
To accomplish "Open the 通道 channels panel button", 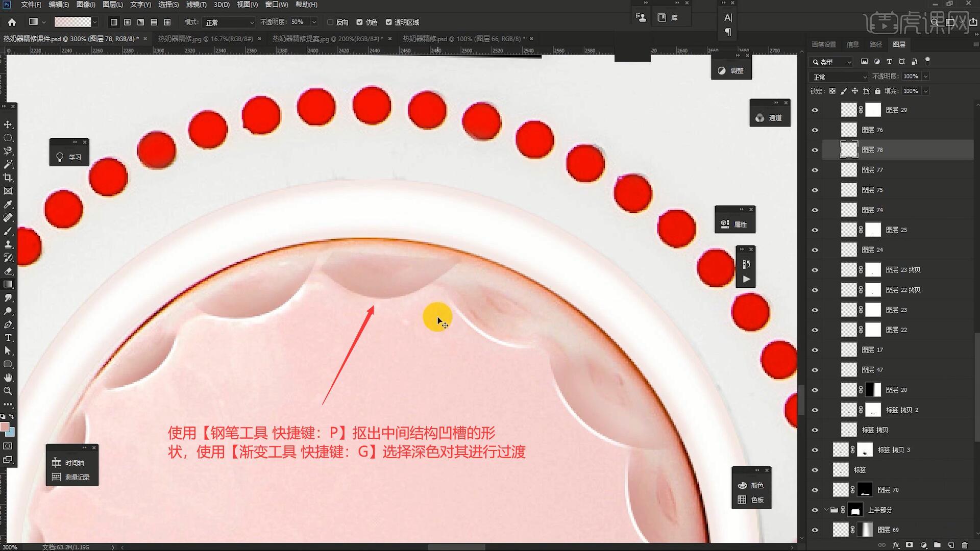I will [770, 118].
